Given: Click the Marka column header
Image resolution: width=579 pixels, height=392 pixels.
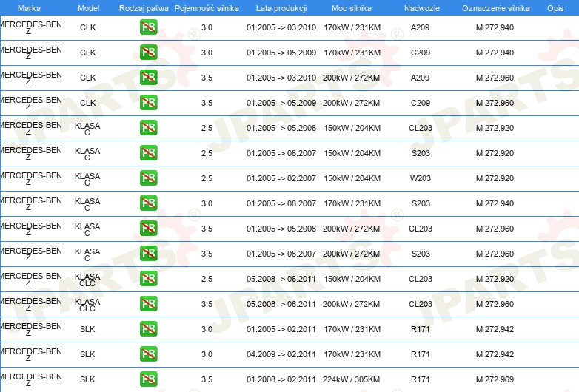Looking at the screenshot, I should click(29, 8).
